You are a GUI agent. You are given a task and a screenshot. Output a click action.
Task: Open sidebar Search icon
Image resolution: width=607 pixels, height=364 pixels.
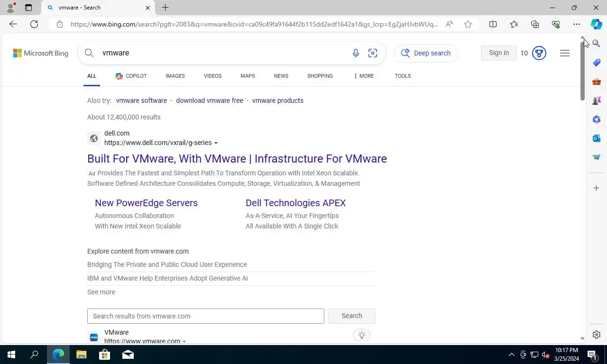tap(597, 44)
